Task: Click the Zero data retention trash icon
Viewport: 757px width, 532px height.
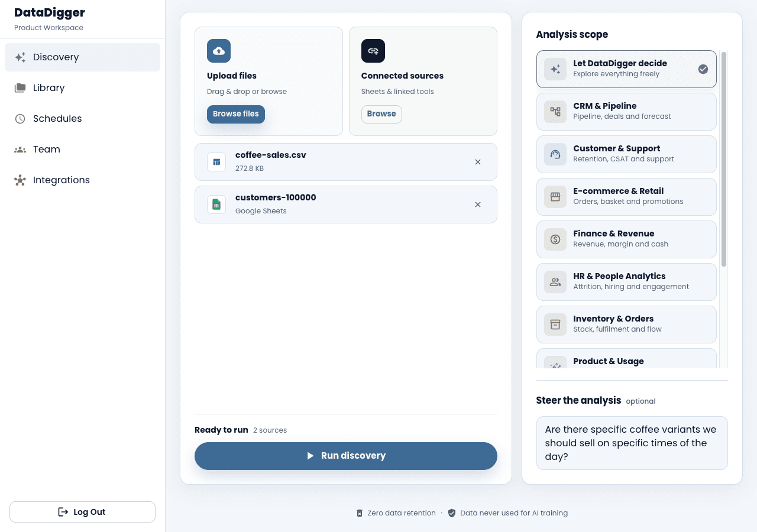Action: [x=360, y=513]
